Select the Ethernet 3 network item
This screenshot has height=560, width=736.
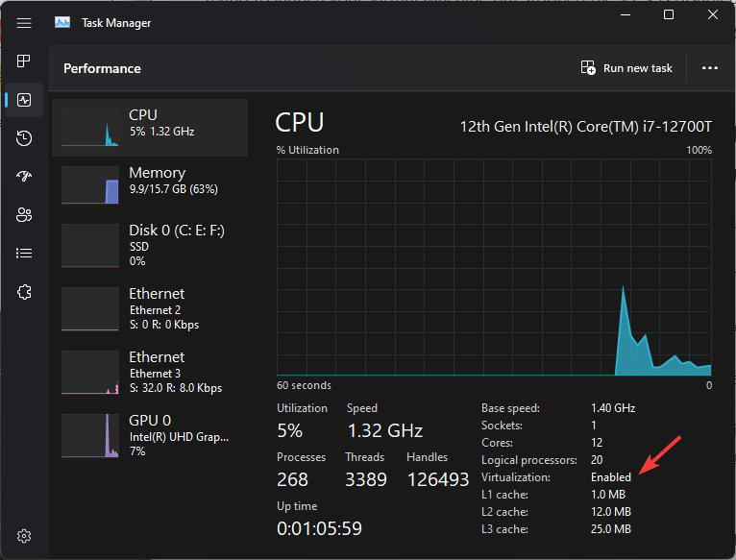coord(150,373)
